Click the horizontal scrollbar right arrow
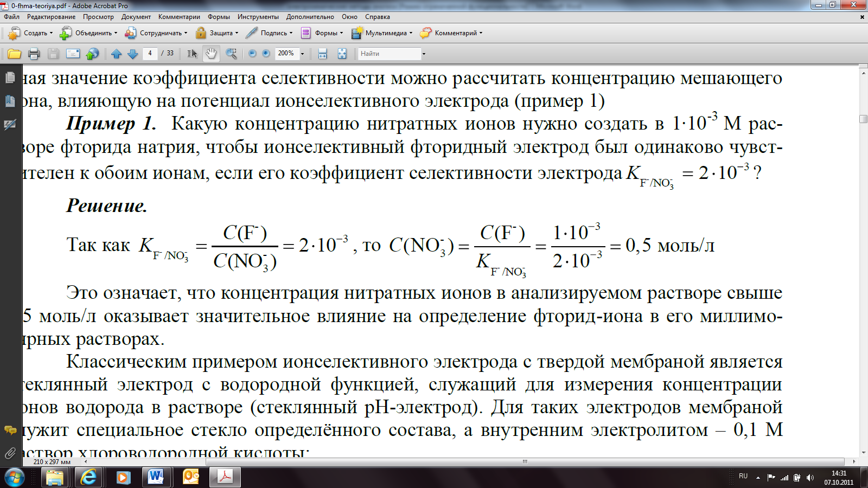The image size is (868, 488). pos(854,462)
